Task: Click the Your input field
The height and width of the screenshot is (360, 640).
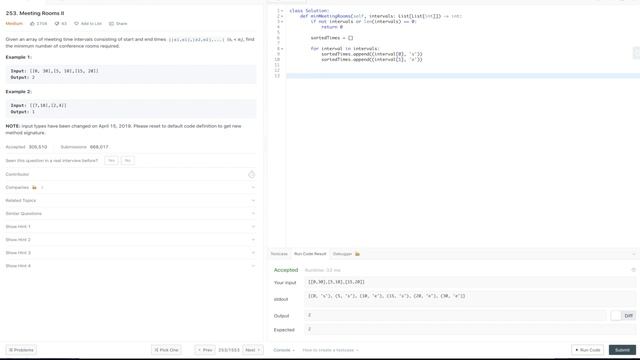Action: tap(470, 282)
